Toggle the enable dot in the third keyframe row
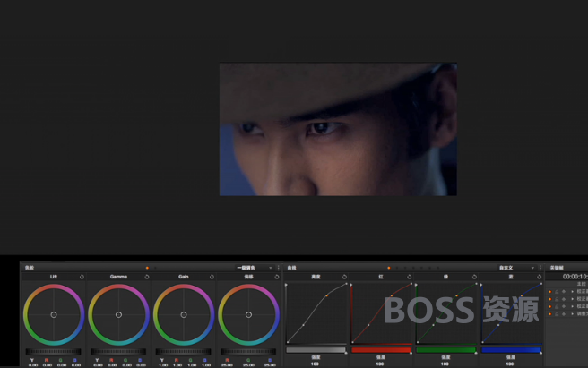Viewport: 588px width, 368px height. click(x=549, y=306)
